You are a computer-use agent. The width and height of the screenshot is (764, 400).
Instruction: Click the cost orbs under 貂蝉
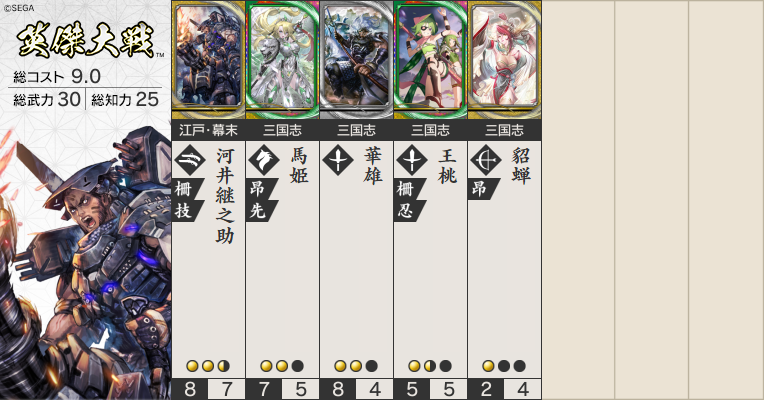504,366
